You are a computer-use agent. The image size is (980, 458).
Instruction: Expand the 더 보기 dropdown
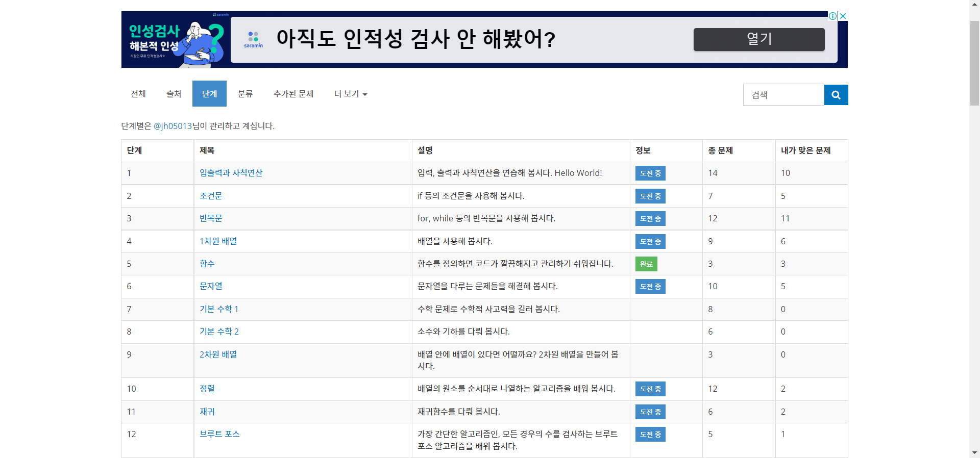(351, 94)
